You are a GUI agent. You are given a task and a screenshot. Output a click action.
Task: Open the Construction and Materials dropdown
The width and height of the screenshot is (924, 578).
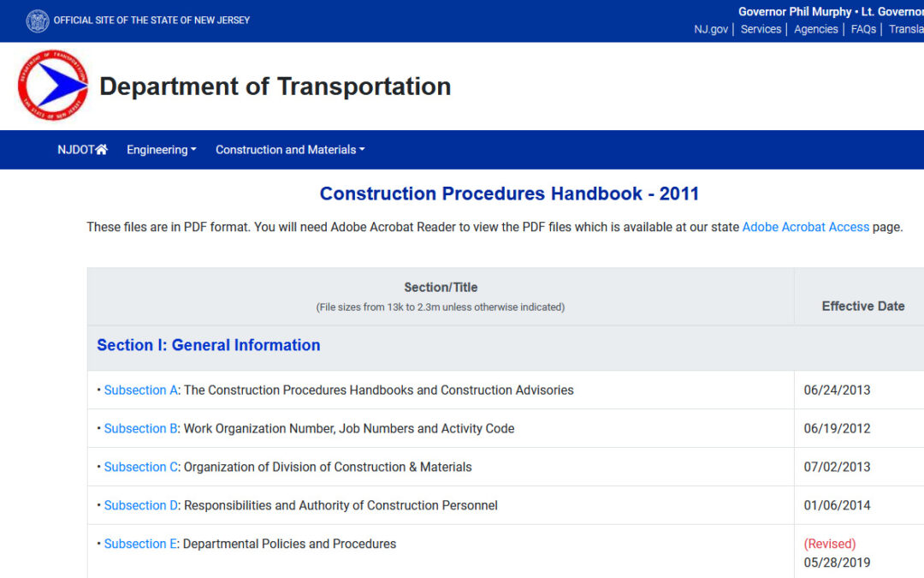click(x=290, y=150)
